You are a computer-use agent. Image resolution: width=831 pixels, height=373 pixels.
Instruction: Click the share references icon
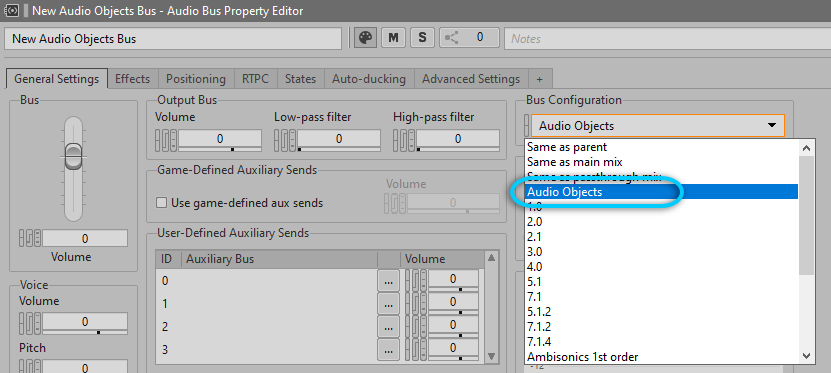coord(452,38)
